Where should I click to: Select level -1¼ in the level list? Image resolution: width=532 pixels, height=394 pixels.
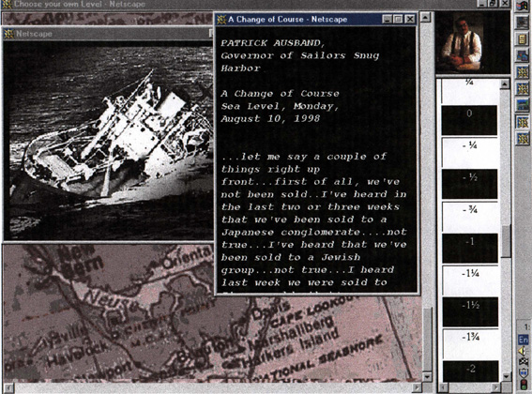tap(469, 280)
